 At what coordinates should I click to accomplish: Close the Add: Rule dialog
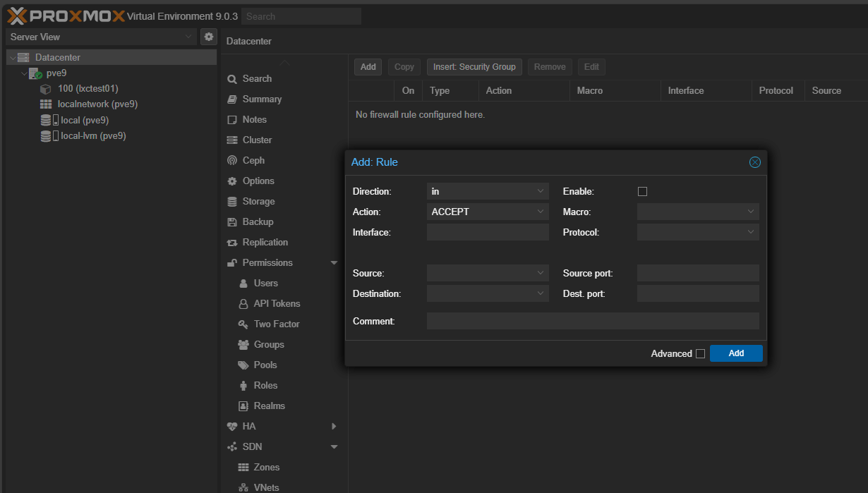pos(754,162)
